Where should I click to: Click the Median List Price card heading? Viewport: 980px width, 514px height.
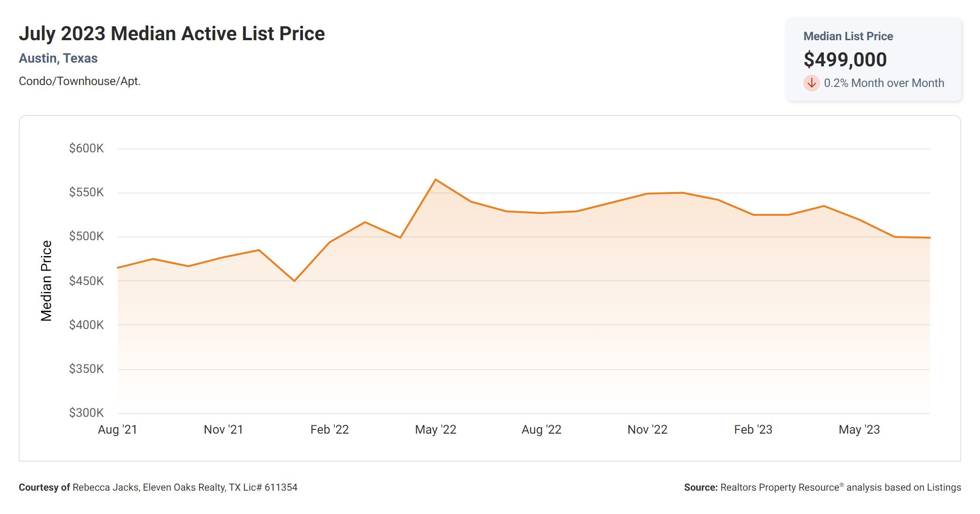(x=848, y=36)
